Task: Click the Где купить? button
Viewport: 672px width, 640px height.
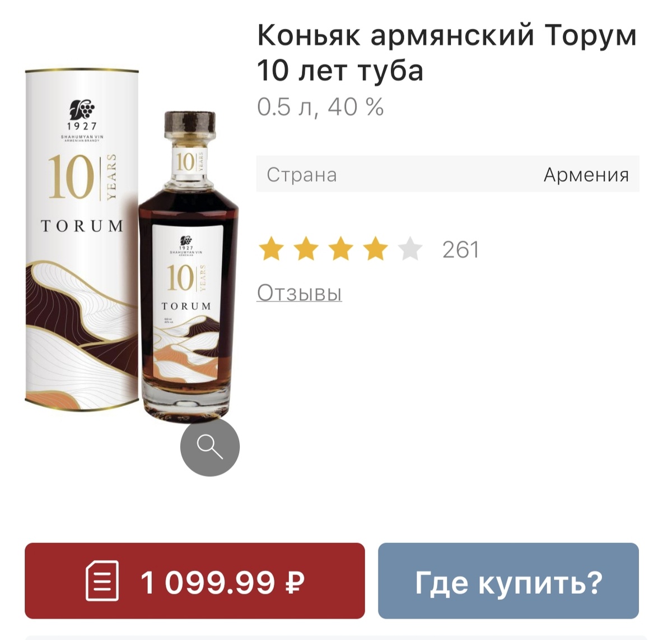Action: click(508, 581)
